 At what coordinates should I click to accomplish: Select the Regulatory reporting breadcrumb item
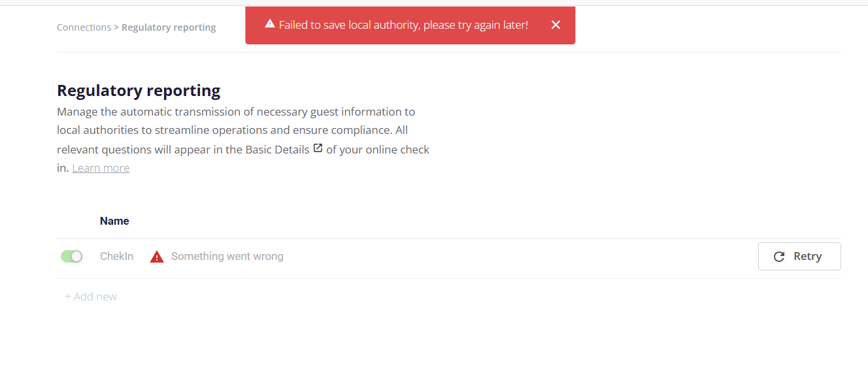click(169, 27)
